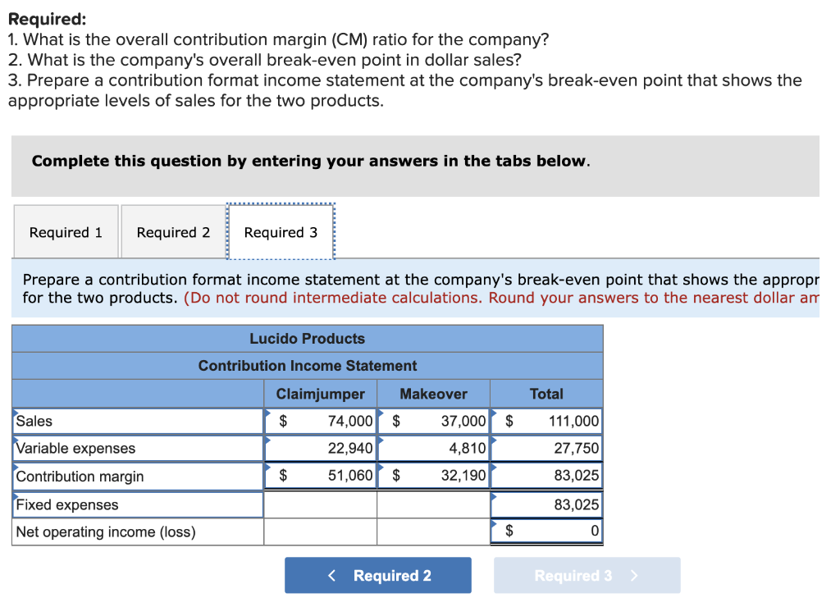The height and width of the screenshot is (616, 840).
Task: Click the Claimjumper column header
Action: pos(321,394)
